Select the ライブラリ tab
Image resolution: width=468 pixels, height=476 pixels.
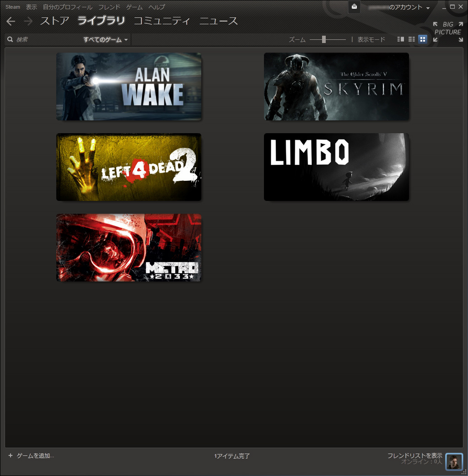point(101,21)
